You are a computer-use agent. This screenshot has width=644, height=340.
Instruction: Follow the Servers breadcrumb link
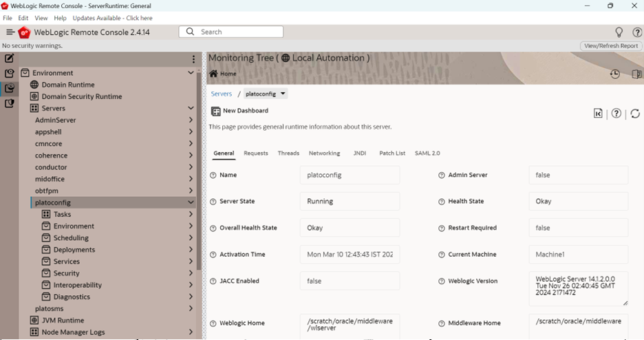tap(222, 94)
